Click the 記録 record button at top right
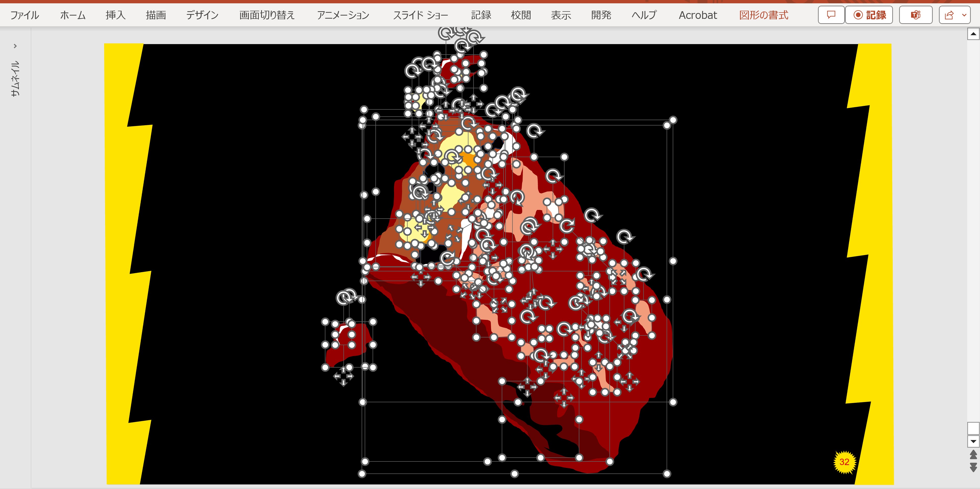 click(x=869, y=15)
